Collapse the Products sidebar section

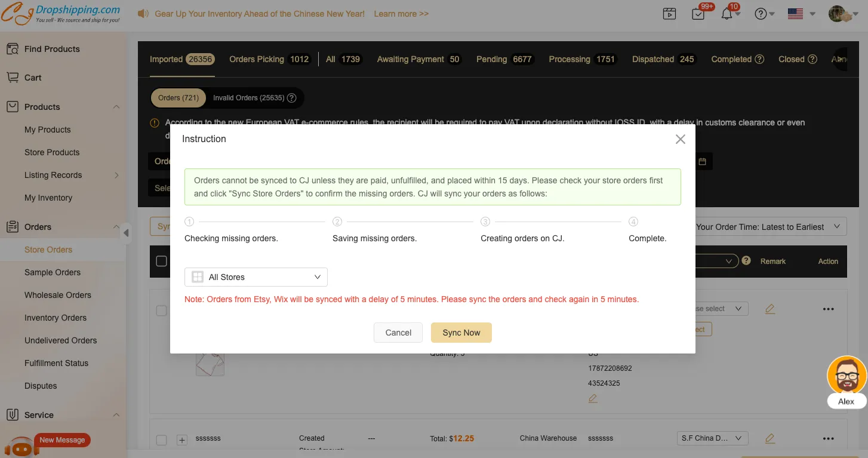(x=116, y=107)
